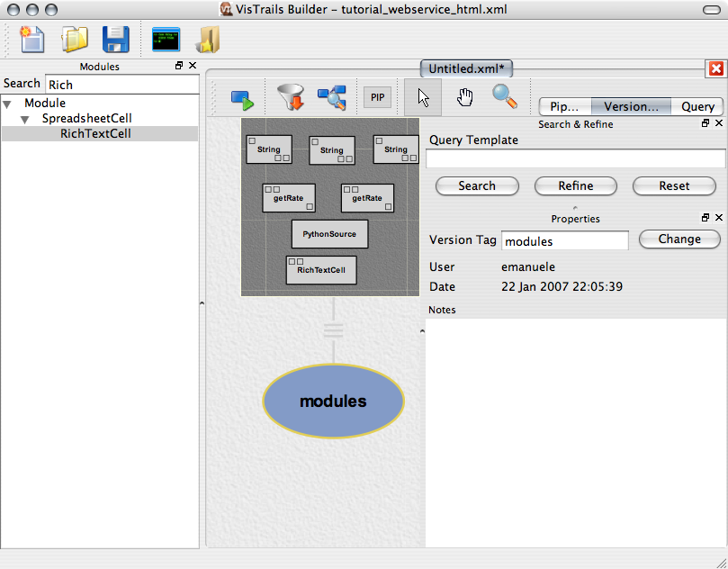Screen dimensions: 728x569
Task: Select the blue modules version node
Action: [x=333, y=402]
